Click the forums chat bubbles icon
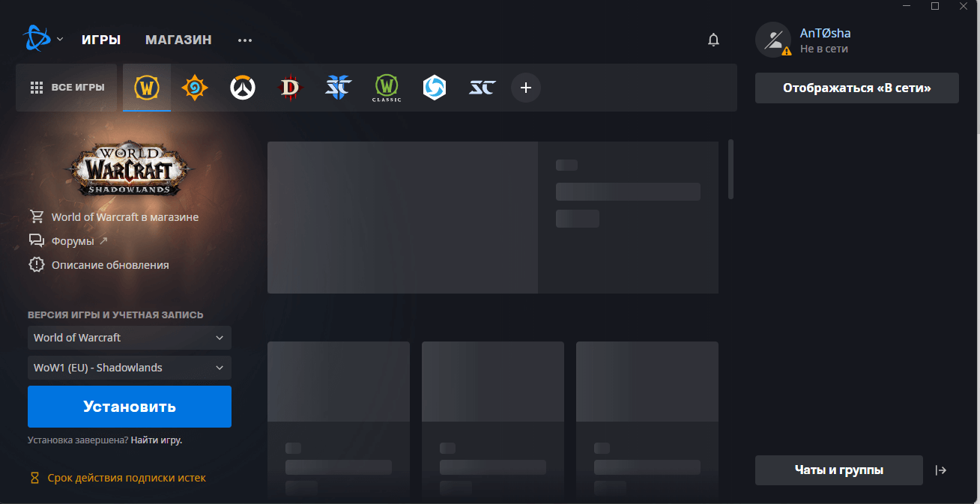 coord(36,241)
